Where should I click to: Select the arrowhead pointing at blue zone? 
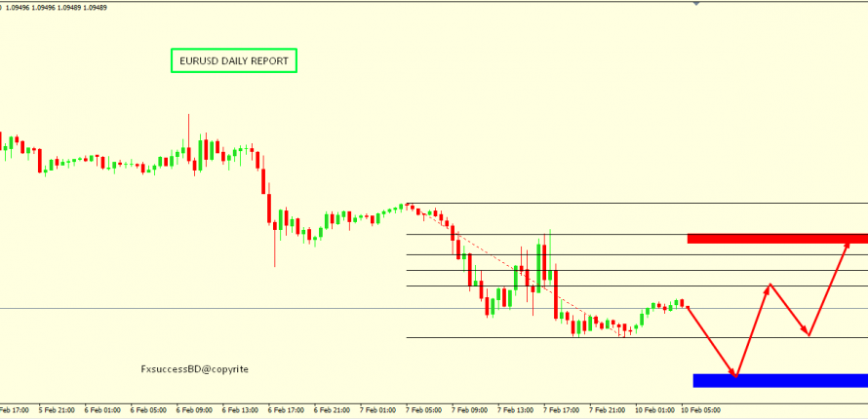(x=735, y=374)
